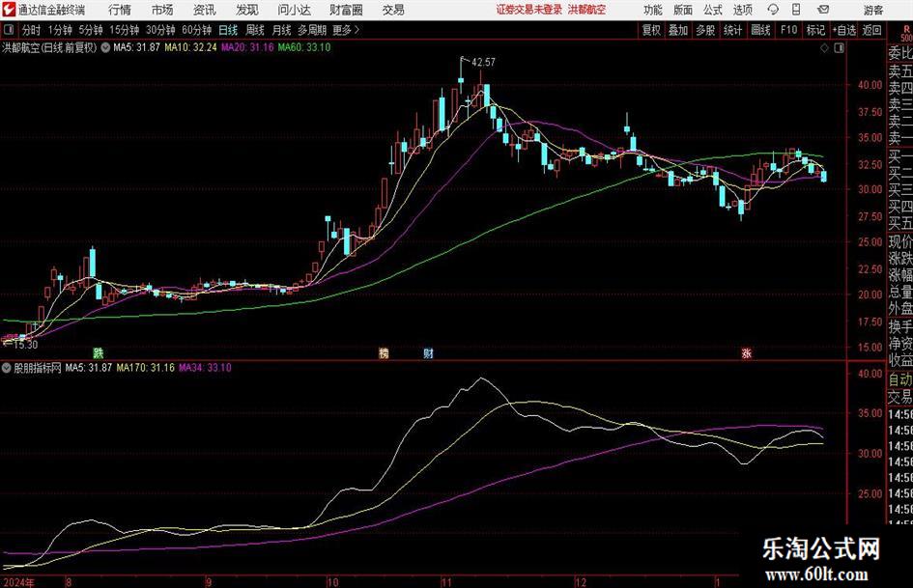This screenshot has width=913, height=588.
Task: Click the headset customer service icon
Action: coord(773,10)
